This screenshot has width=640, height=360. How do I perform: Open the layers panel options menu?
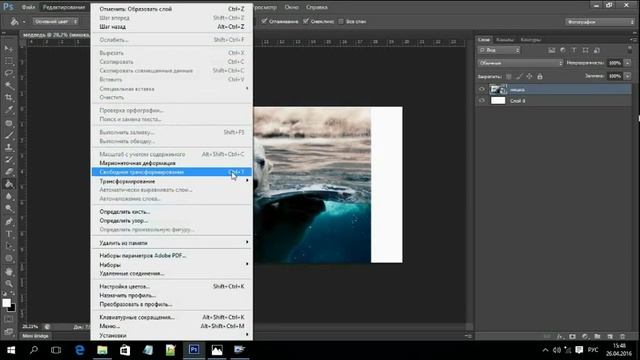(x=633, y=40)
